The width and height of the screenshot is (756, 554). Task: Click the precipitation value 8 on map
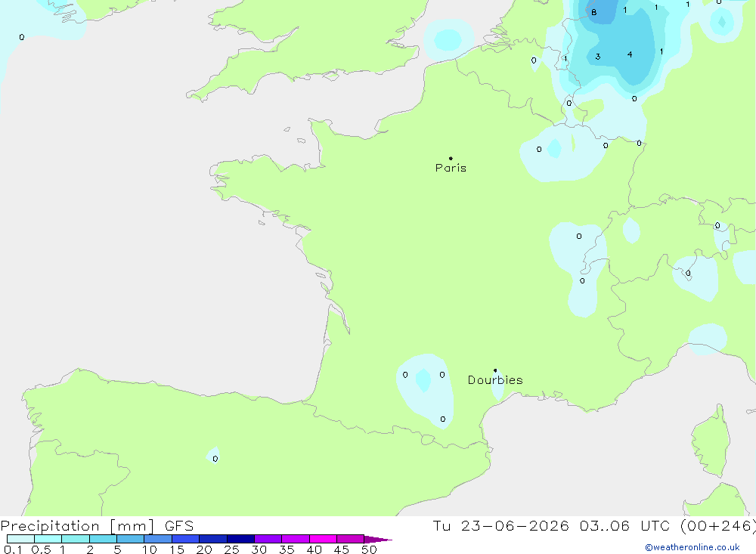click(x=594, y=13)
